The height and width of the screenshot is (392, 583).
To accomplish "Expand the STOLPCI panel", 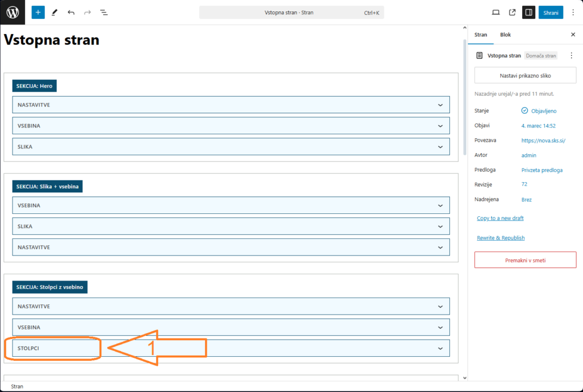I will tap(231, 348).
